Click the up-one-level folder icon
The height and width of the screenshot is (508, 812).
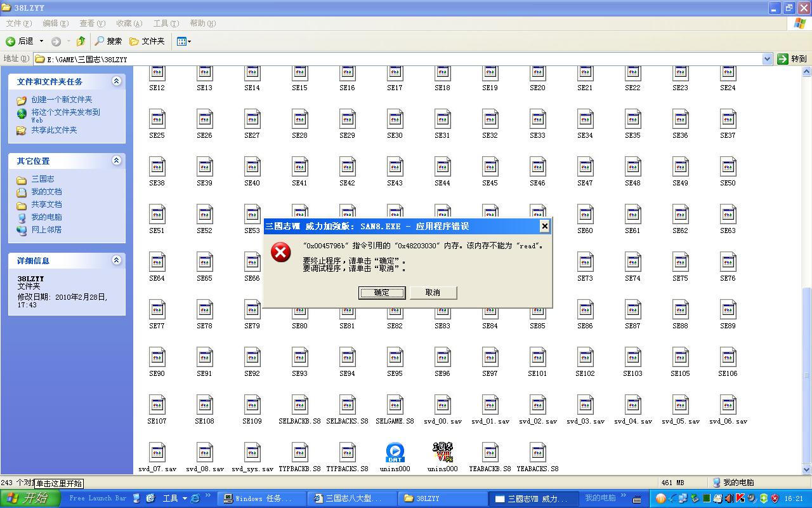click(x=81, y=41)
